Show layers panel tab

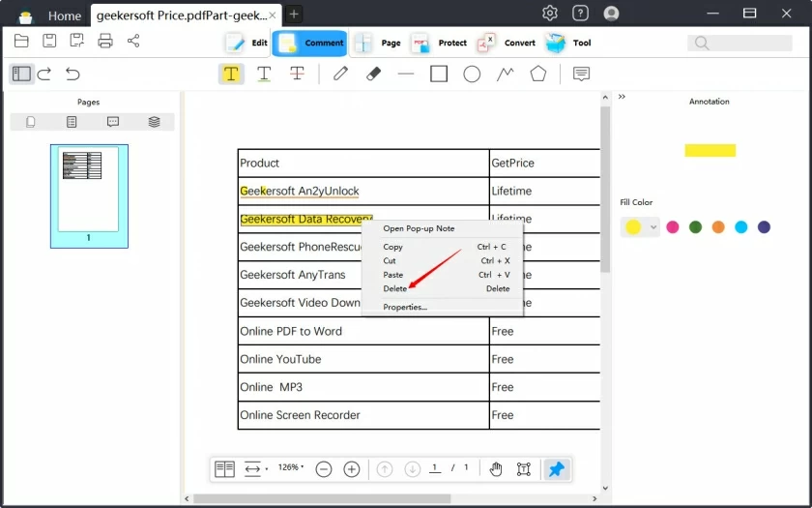click(x=154, y=122)
